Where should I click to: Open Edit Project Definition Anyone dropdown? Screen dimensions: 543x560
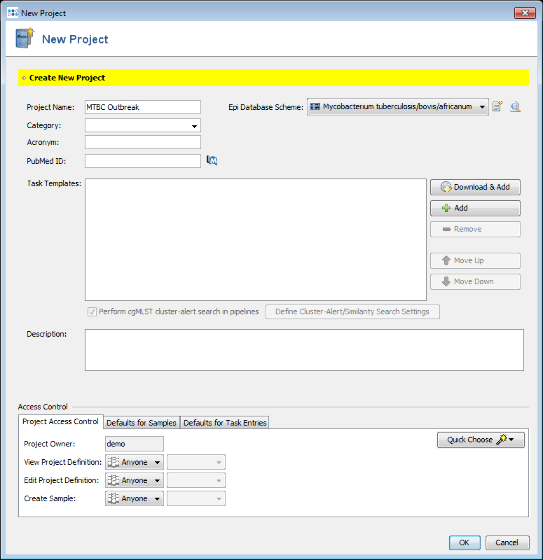tap(134, 480)
